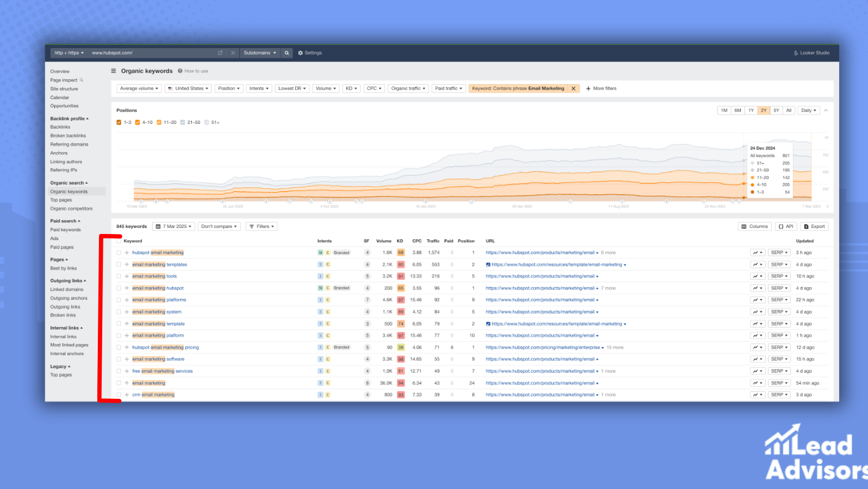Click the Columns icon button
Screen dimensions: 868x489
click(755, 226)
